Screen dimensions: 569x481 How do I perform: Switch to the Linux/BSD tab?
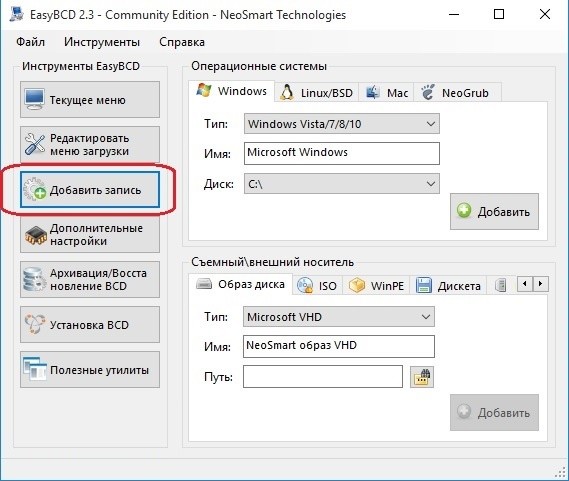(x=316, y=93)
